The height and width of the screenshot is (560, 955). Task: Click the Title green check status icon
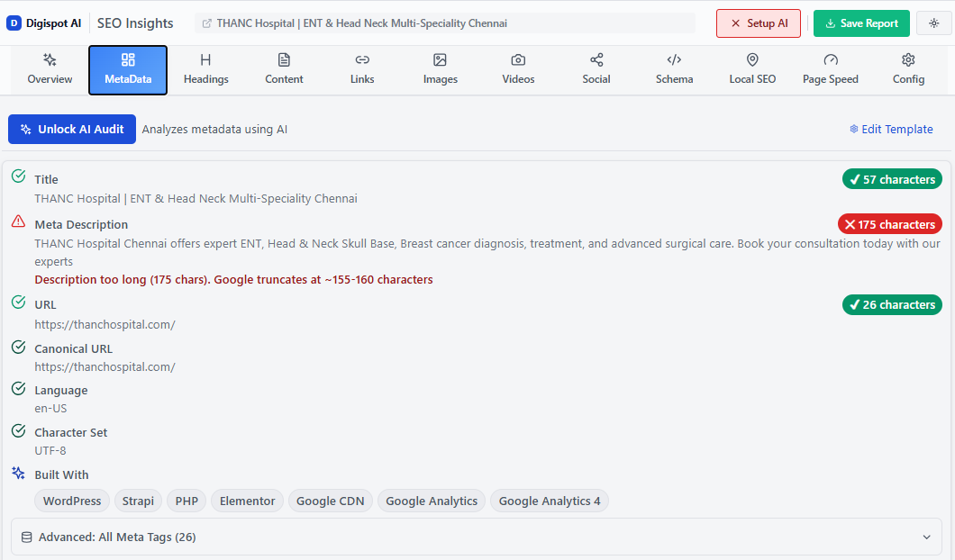tap(19, 176)
